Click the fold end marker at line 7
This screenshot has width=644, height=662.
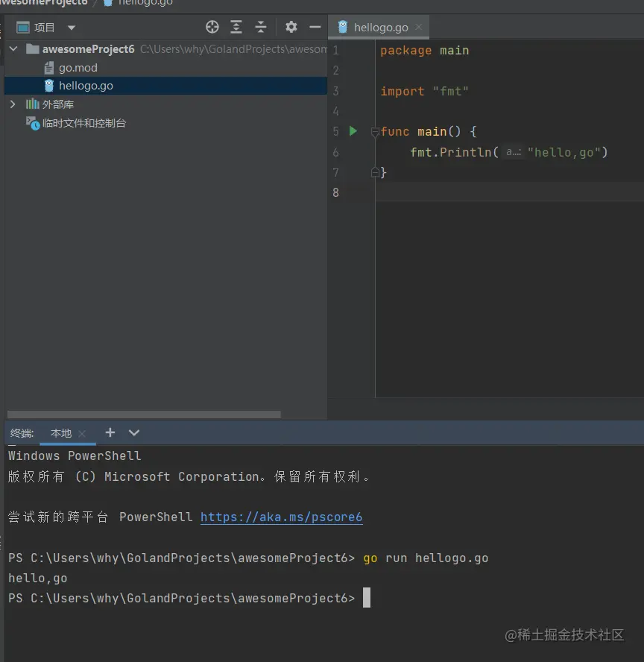point(374,171)
